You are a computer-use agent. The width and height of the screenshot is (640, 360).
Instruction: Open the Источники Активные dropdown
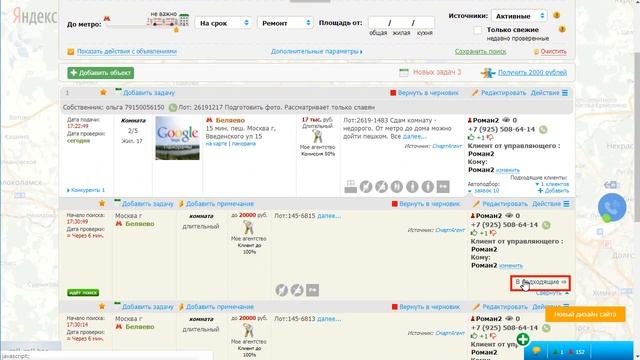(x=519, y=16)
